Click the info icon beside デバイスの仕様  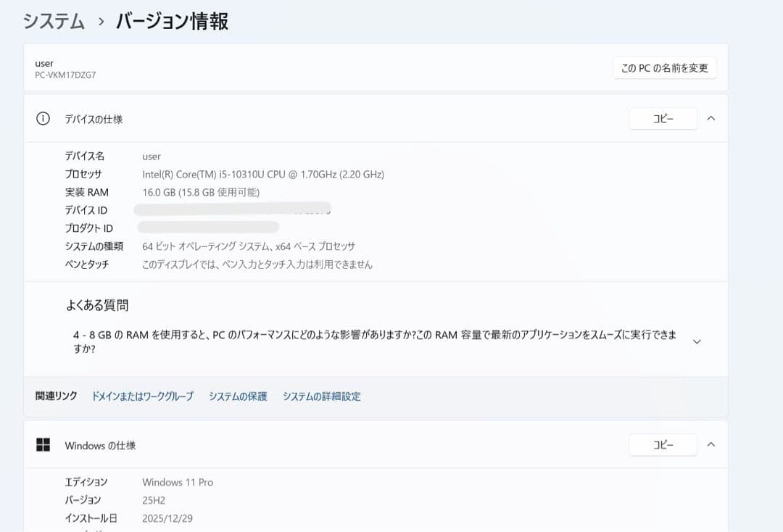point(43,118)
